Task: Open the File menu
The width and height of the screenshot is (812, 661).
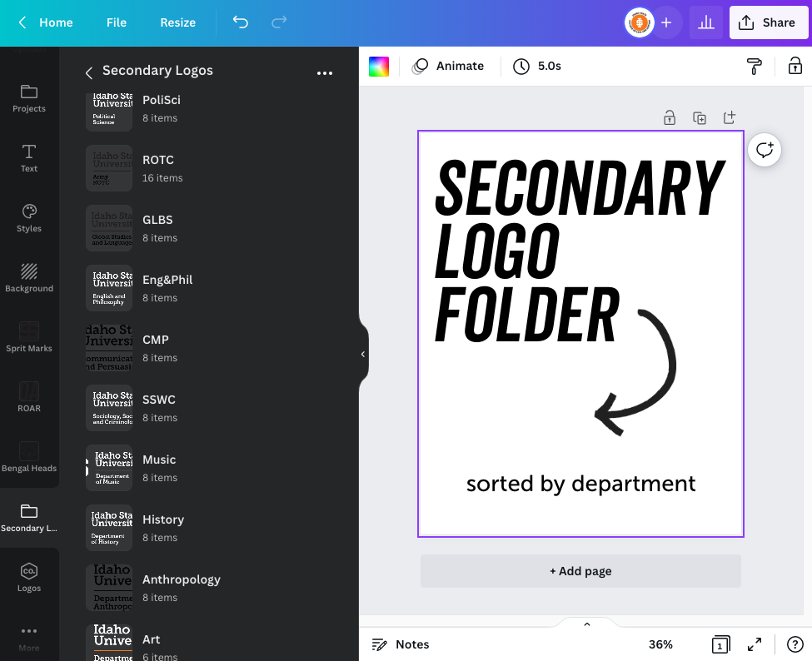Action: coord(116,22)
